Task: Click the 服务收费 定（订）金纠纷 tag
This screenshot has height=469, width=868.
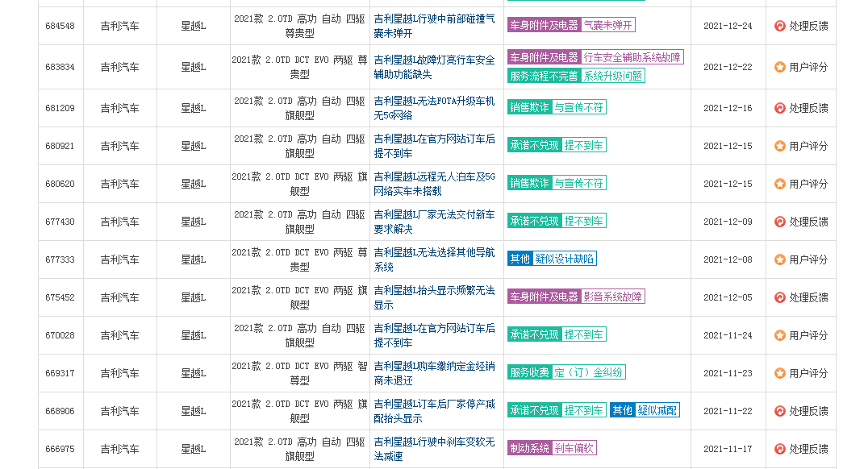Action: 567,372
